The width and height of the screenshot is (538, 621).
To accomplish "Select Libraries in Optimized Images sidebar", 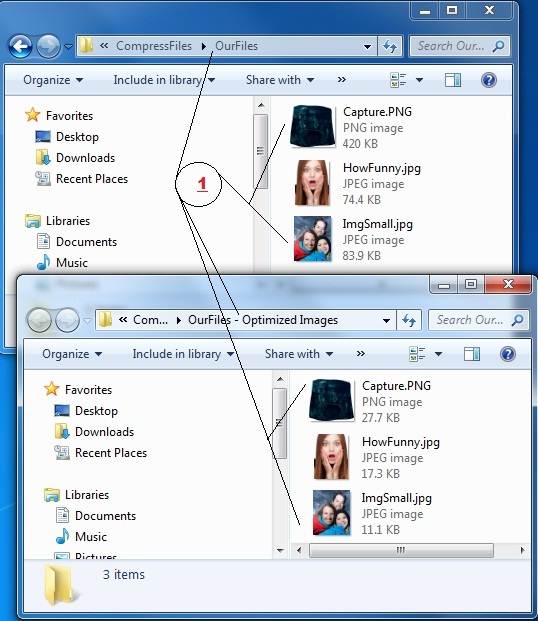I will coord(77,495).
